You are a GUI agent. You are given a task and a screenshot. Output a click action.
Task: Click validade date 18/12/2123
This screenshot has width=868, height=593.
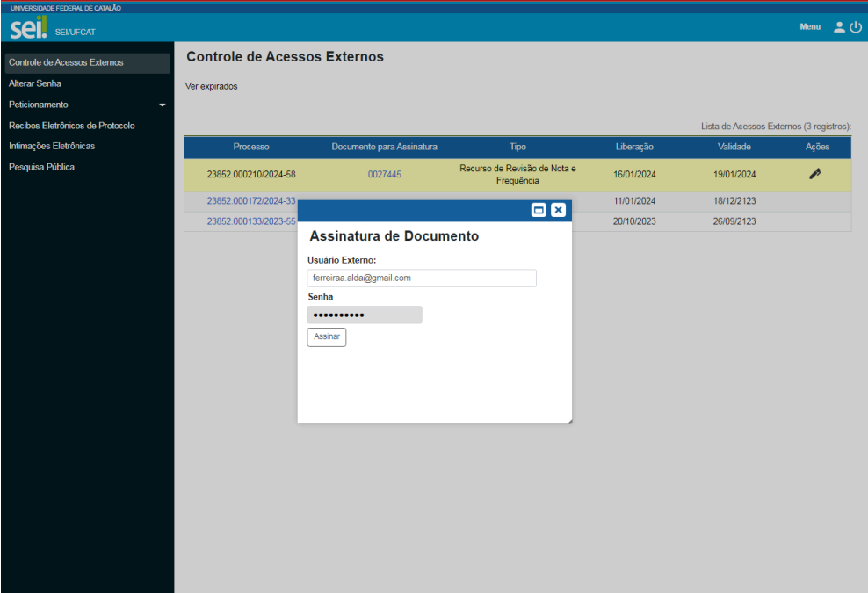pyautogui.click(x=734, y=201)
